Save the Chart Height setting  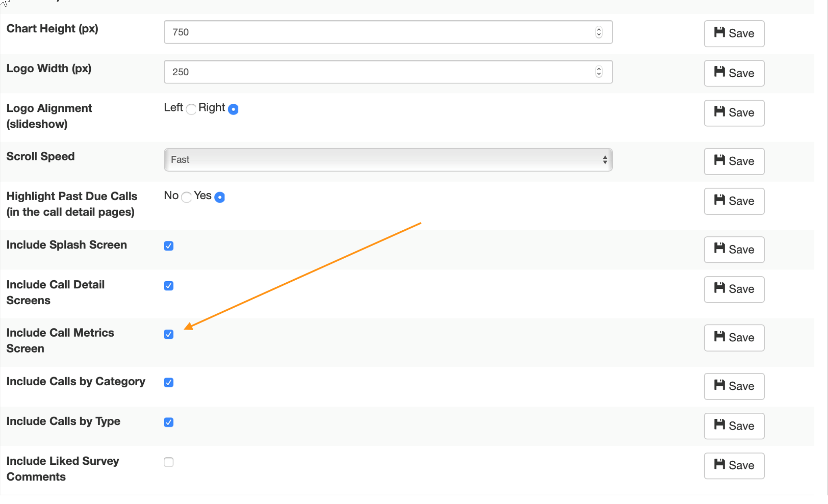(x=734, y=34)
